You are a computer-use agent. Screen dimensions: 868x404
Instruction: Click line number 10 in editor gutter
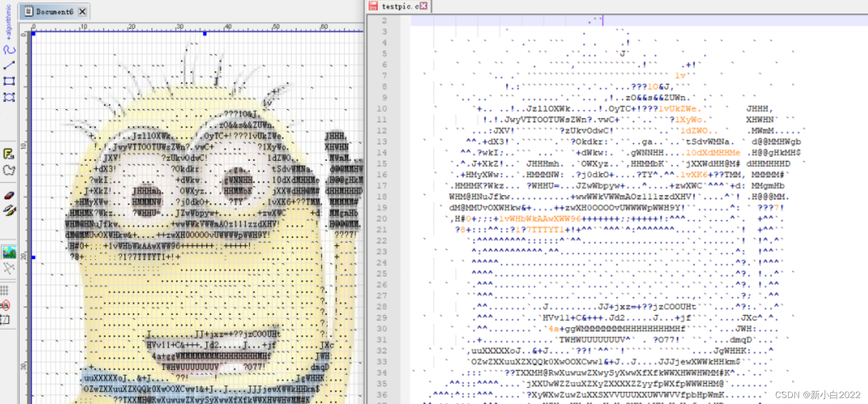381,108
